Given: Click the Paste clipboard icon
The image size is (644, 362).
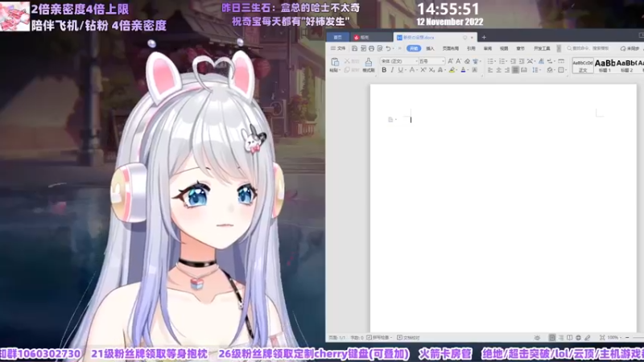Looking at the screenshot, I should point(335,62).
